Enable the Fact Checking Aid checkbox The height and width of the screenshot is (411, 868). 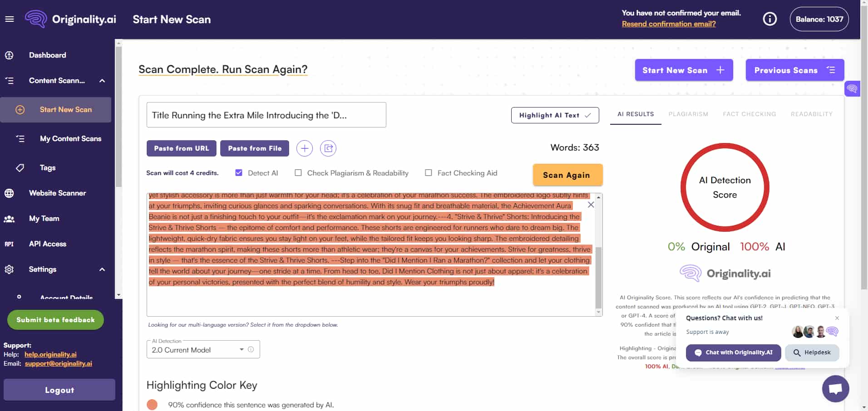click(x=428, y=173)
